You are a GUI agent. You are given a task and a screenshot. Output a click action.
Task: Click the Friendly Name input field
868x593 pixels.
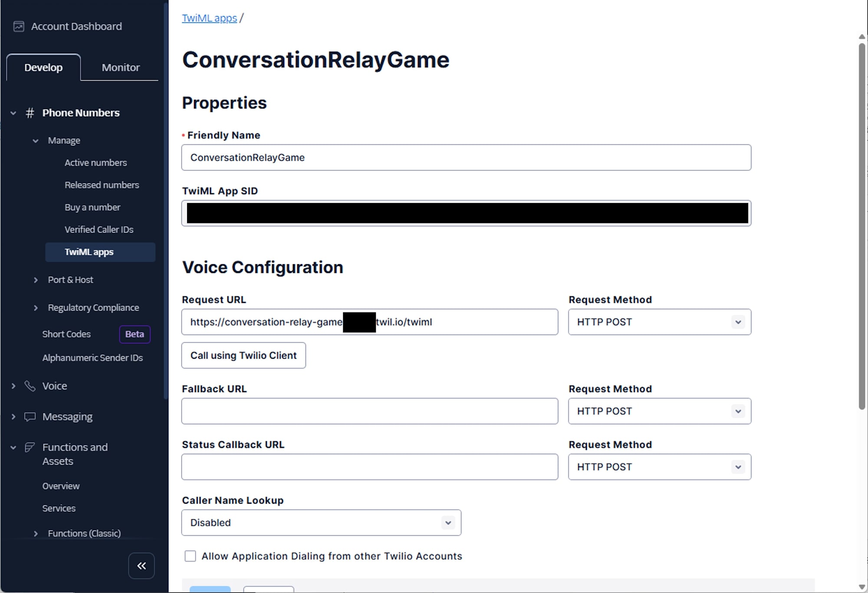466,157
